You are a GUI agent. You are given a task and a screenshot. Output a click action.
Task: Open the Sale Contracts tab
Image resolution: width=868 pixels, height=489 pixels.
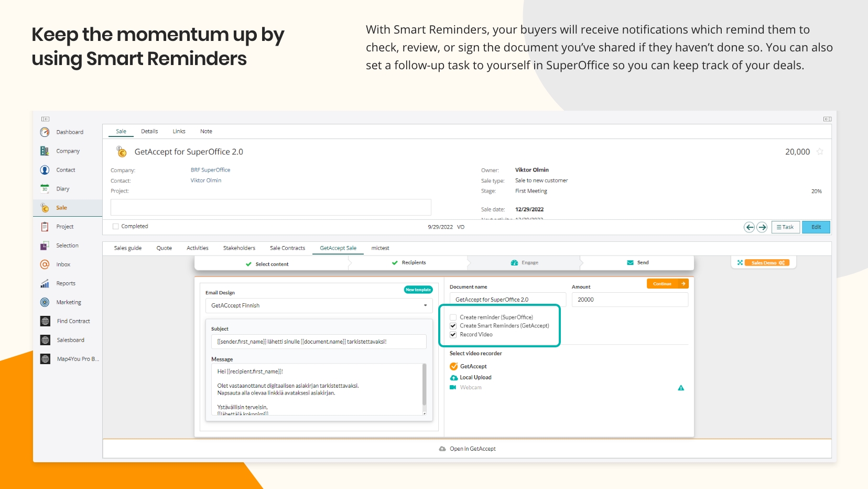pos(287,248)
